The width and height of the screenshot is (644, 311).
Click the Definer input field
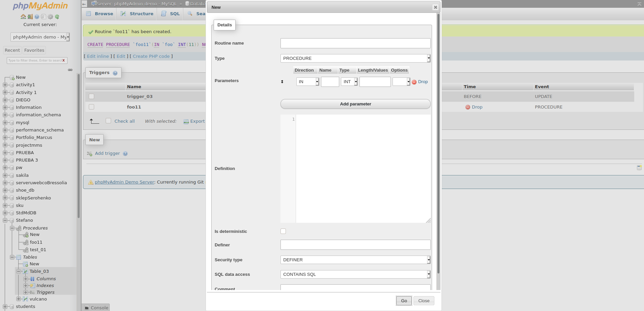355,245
